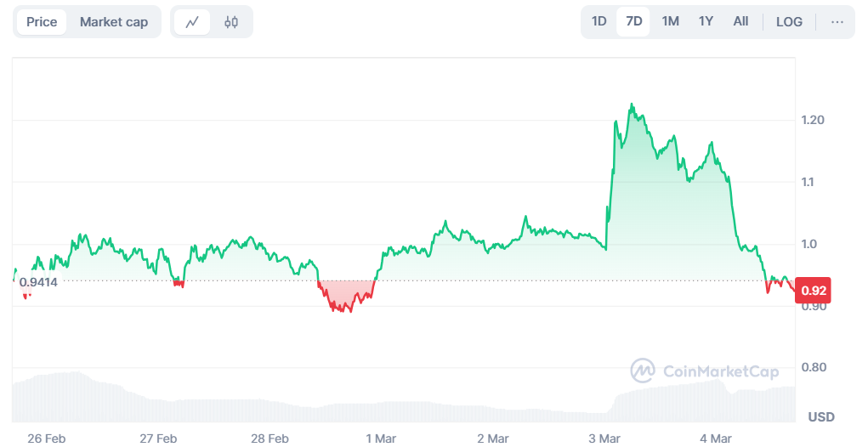This screenshot has height=447, width=868.
Task: Toggle LOG scale on chart
Action: pyautogui.click(x=789, y=22)
